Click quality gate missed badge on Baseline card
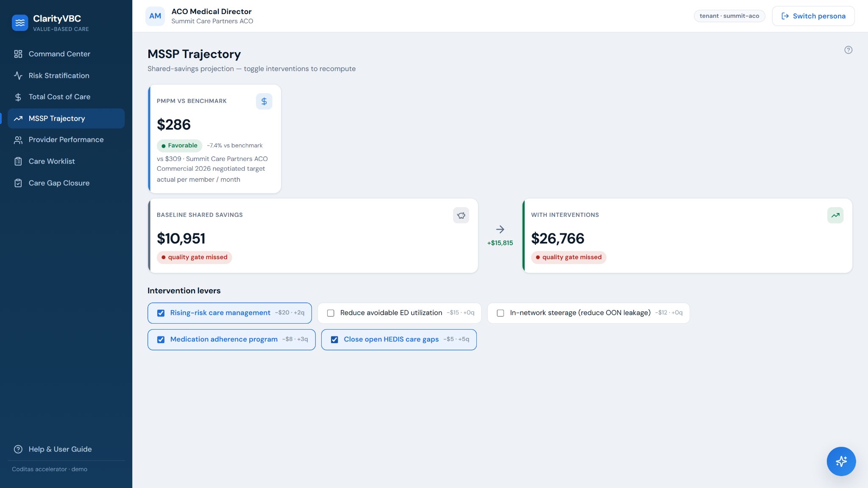Screen dimensions: 868x488 pyautogui.click(x=194, y=257)
